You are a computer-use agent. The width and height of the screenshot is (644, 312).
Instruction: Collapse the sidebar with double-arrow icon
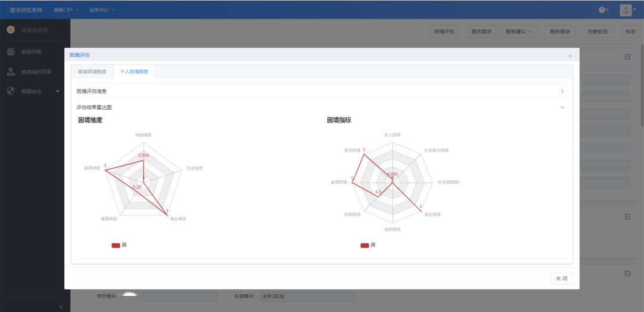click(61, 306)
